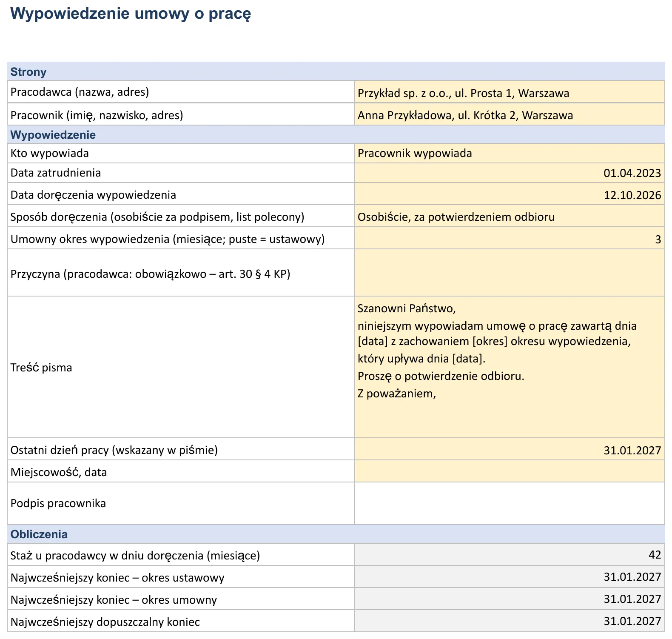The image size is (672, 639).
Task: Click the 'Staż u pracodawcy' label
Action: pos(135,556)
